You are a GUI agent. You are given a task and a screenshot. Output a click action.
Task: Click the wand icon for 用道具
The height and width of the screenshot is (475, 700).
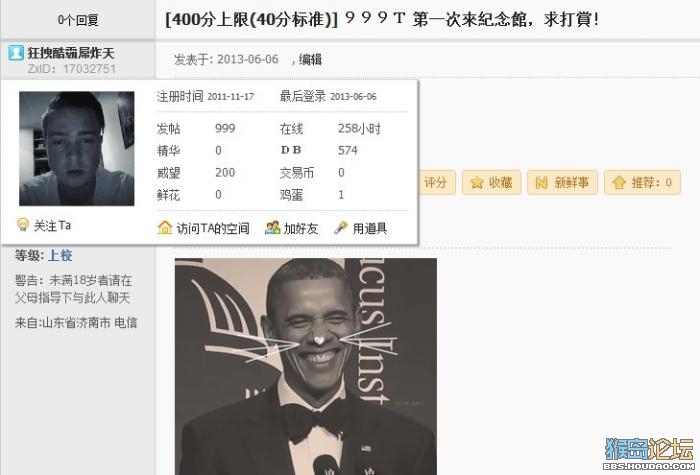coord(341,228)
